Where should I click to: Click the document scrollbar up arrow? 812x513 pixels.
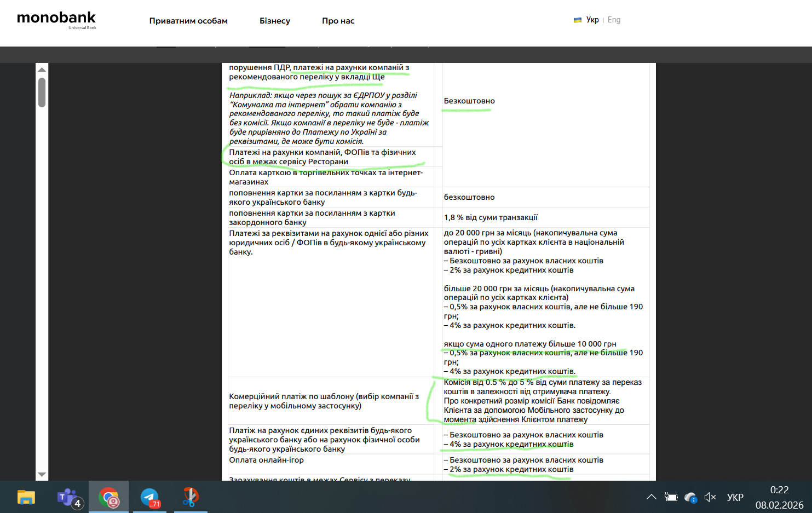tap(42, 69)
